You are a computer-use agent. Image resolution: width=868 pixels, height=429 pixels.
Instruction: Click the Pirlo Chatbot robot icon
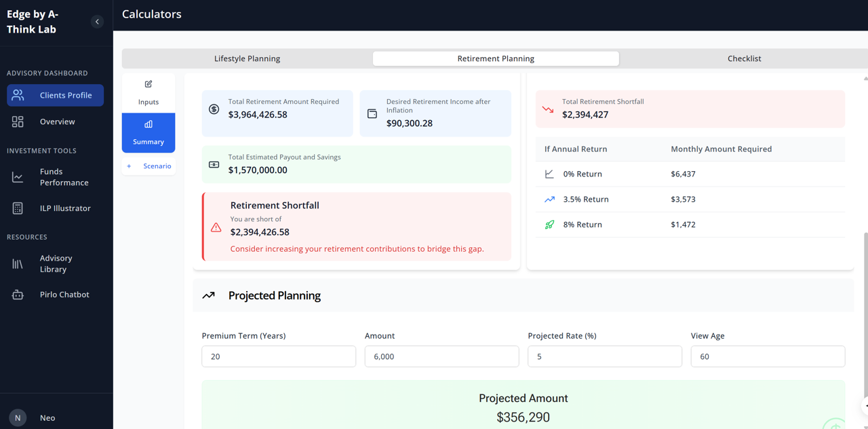tap(18, 295)
